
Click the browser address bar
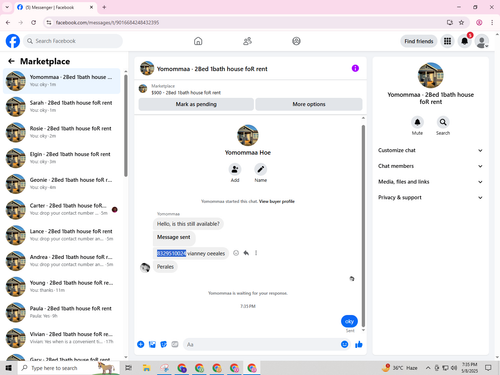click(247, 22)
